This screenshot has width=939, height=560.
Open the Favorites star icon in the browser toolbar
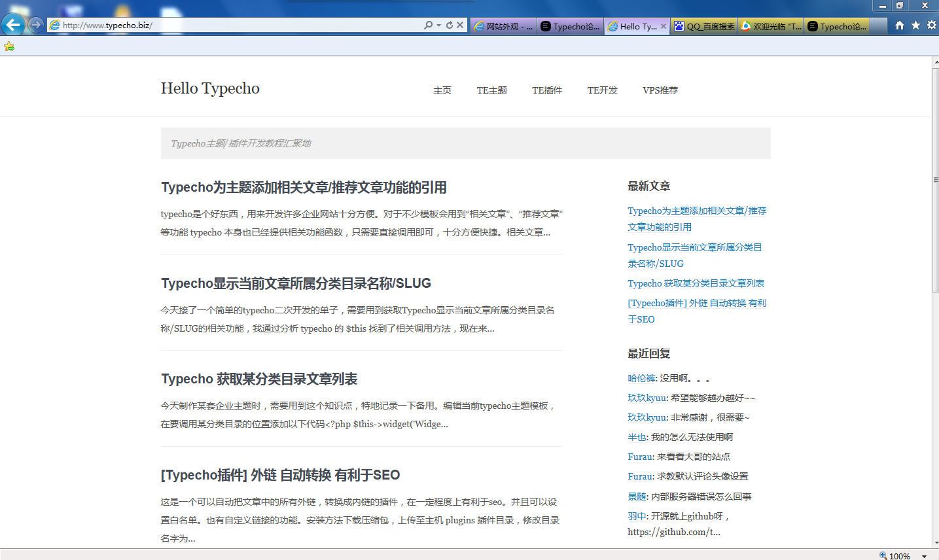(x=915, y=25)
